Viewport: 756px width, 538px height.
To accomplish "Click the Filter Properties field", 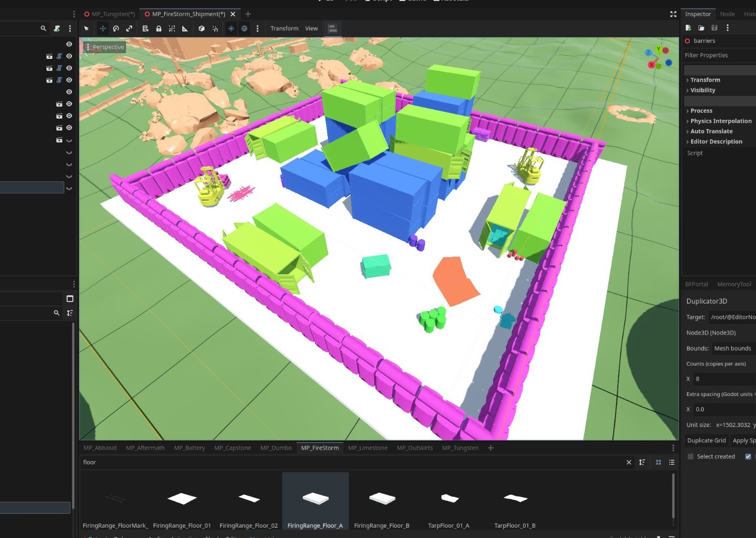I will pyautogui.click(x=720, y=55).
